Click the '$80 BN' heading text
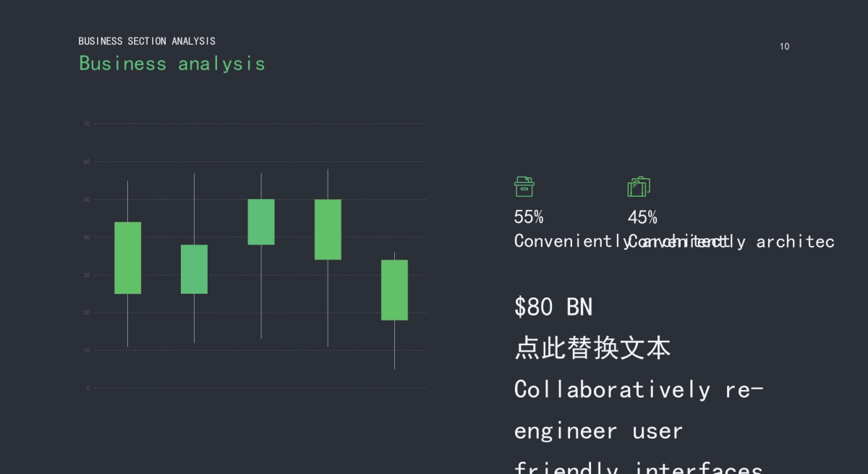Viewport: 868px width, 474px height. [x=553, y=307]
